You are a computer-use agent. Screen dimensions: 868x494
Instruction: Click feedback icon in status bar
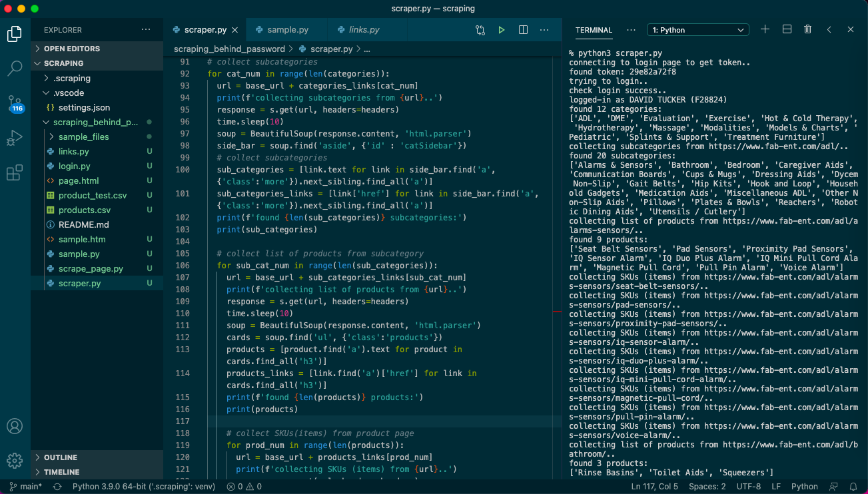coord(832,487)
